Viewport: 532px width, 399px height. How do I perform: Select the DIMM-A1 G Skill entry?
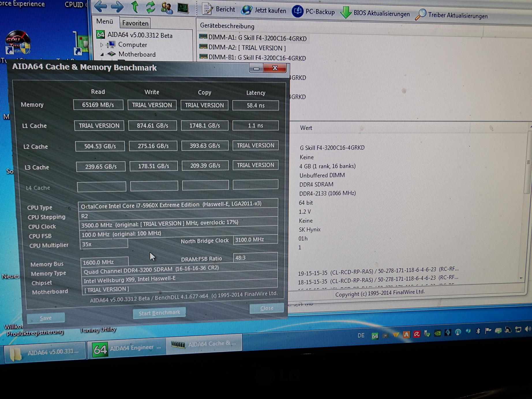click(257, 38)
